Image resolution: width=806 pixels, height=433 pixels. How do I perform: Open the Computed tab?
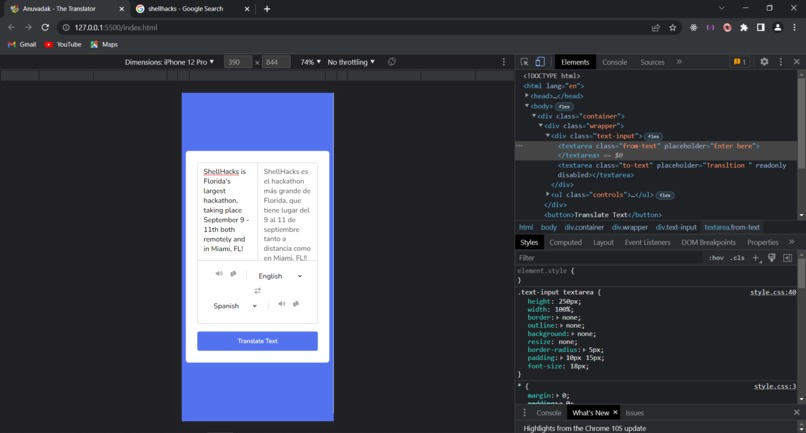coord(565,242)
